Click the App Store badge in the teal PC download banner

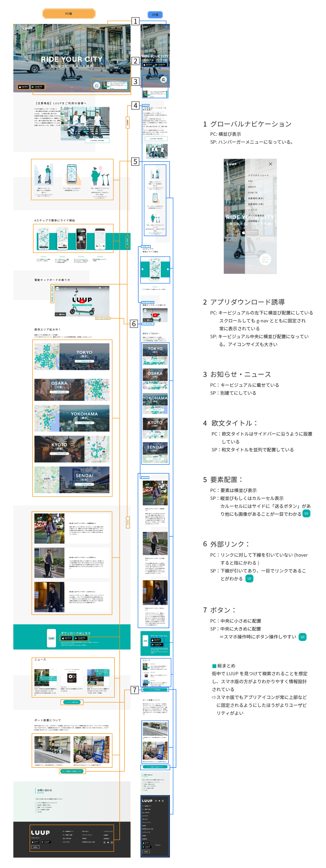67,638
